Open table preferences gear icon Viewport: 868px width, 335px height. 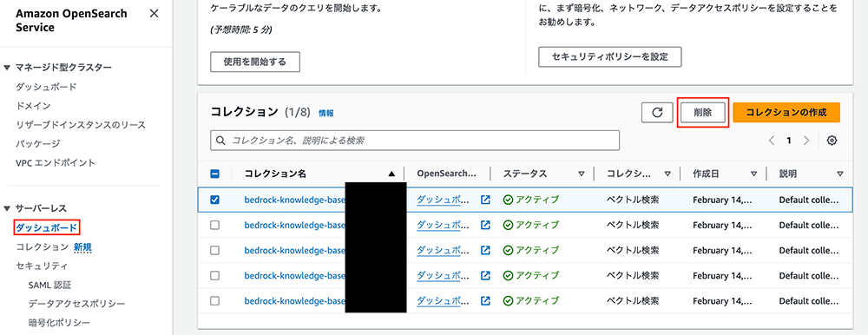[831, 141]
